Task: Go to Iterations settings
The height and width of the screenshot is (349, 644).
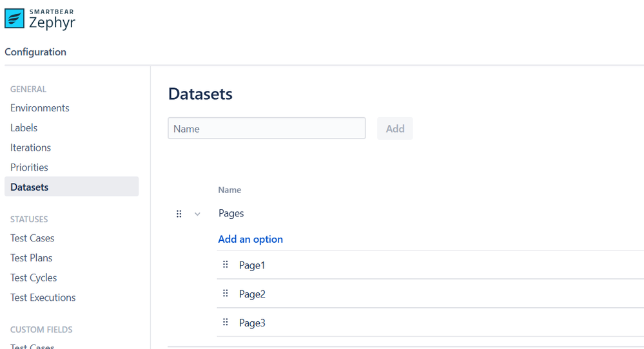Action: 30,147
